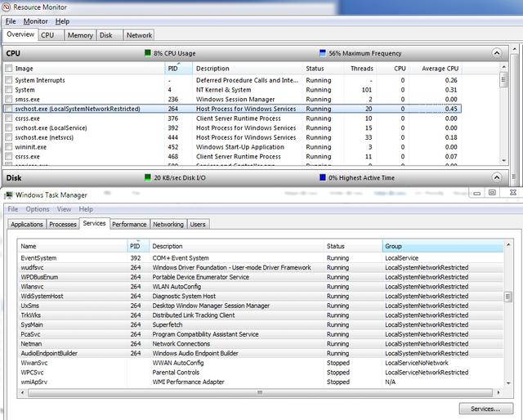Expand the Disk section chevron

coord(497,177)
